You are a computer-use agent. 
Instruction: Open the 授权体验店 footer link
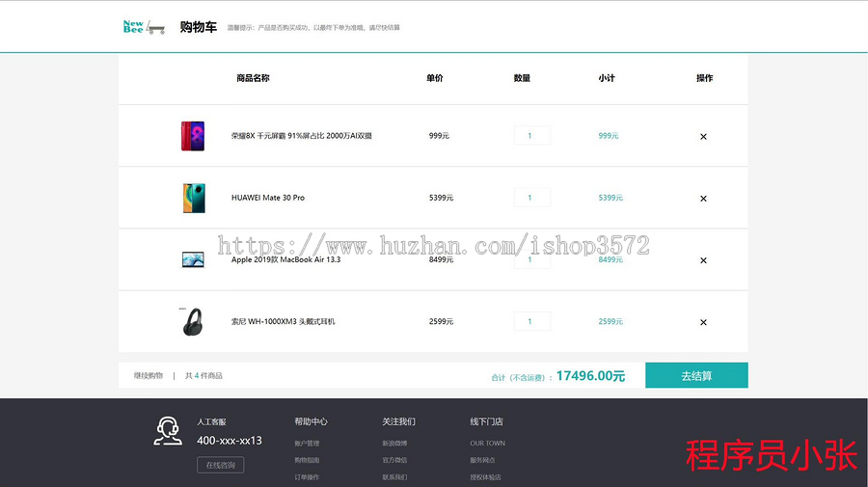click(485, 477)
